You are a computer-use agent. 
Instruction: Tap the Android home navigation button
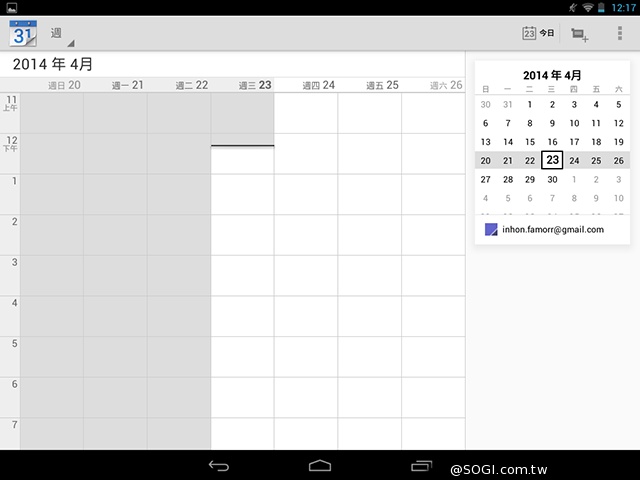(x=320, y=466)
